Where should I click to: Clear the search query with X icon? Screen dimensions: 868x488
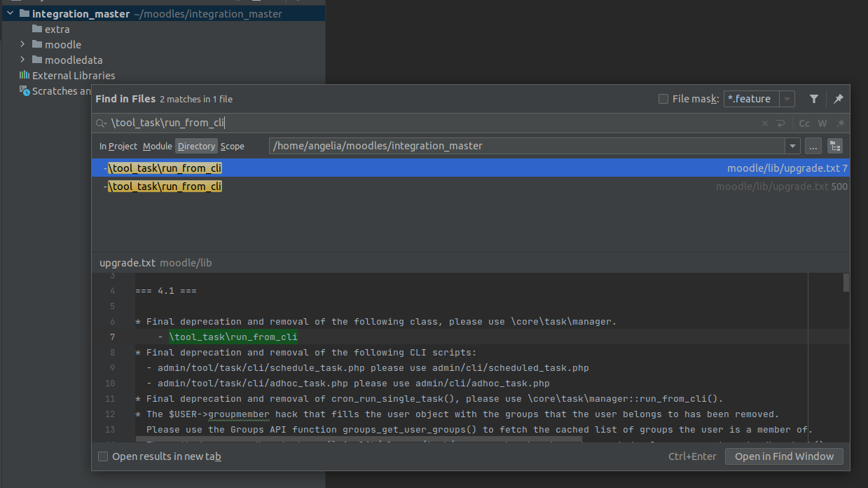[x=765, y=123]
